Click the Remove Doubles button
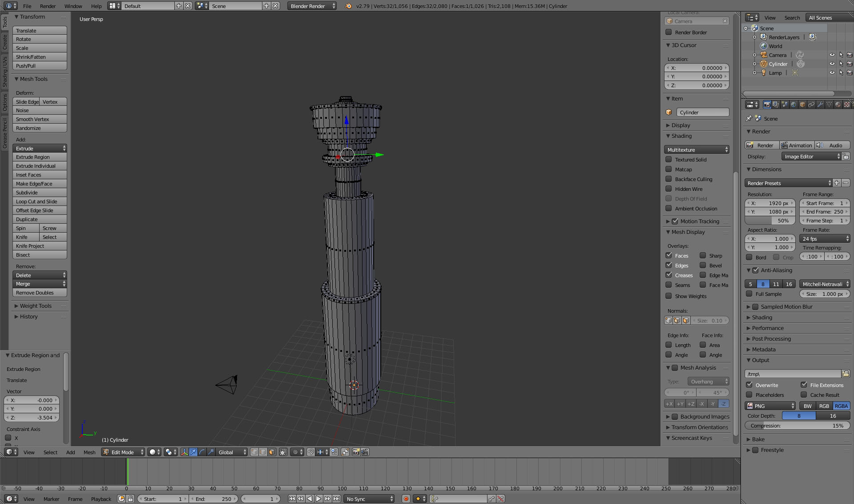This screenshot has width=854, height=504. [x=40, y=292]
